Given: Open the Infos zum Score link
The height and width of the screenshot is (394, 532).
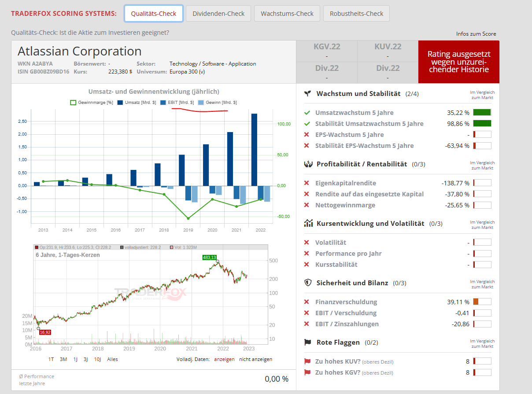Looking at the screenshot, I should 476,34.
